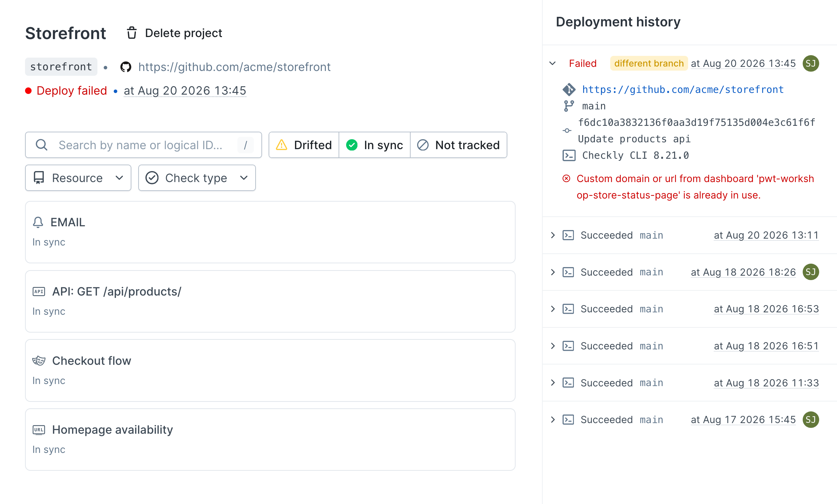The width and height of the screenshot is (837, 504).
Task: Expand the Aug 18 2026 11:33 deployment
Action: click(552, 383)
